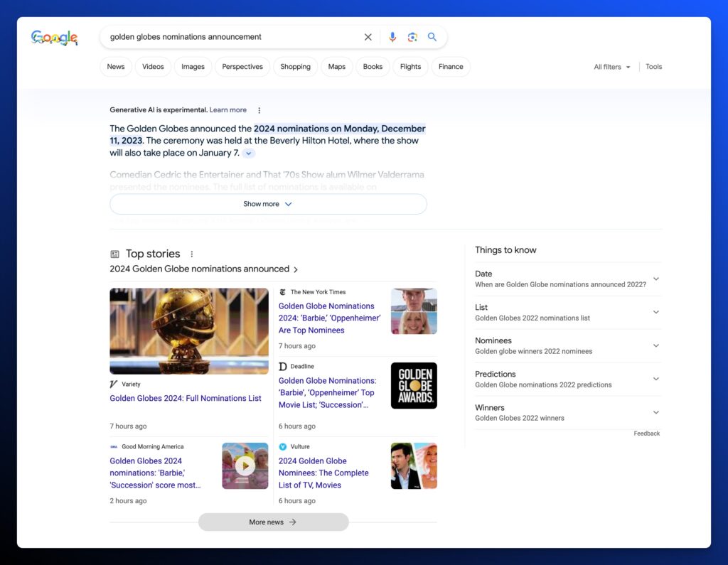Open Variety's Full Nominations List article
Viewport: 728px width, 565px height.
pyautogui.click(x=186, y=399)
